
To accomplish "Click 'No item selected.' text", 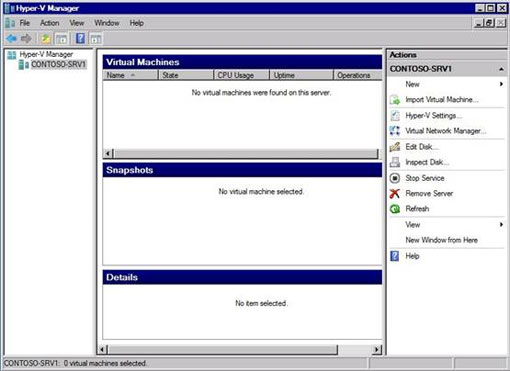I will 261,303.
